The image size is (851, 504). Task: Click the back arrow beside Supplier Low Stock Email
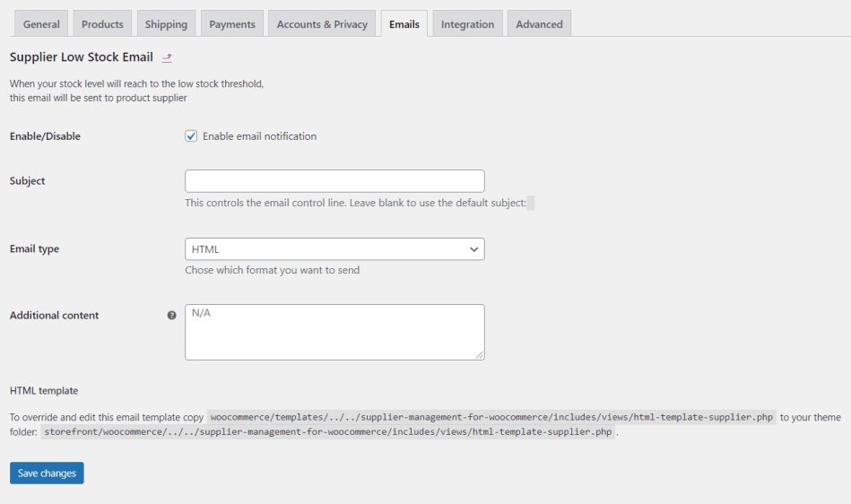point(167,58)
